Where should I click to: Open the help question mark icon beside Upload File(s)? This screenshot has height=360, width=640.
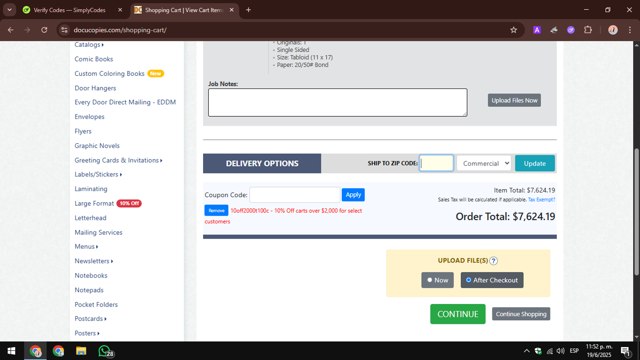[x=493, y=260]
